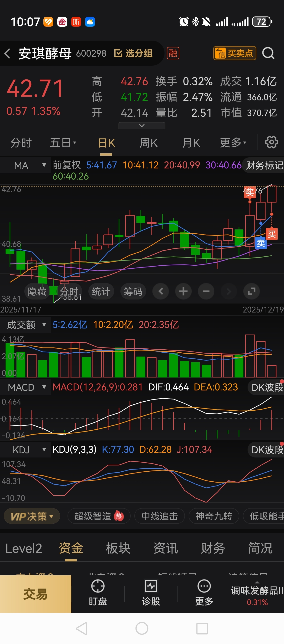Zoom out chart with minus icon
Image resolution: width=284 pixels, height=644 pixels.
pos(206,291)
